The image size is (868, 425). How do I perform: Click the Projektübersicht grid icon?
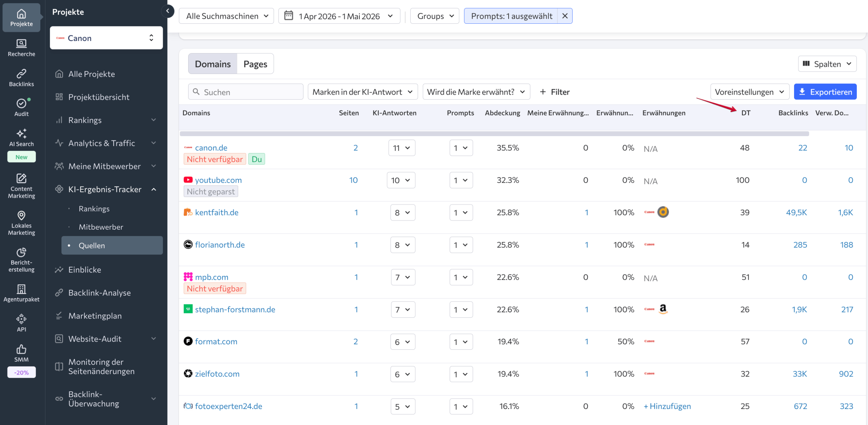click(59, 97)
